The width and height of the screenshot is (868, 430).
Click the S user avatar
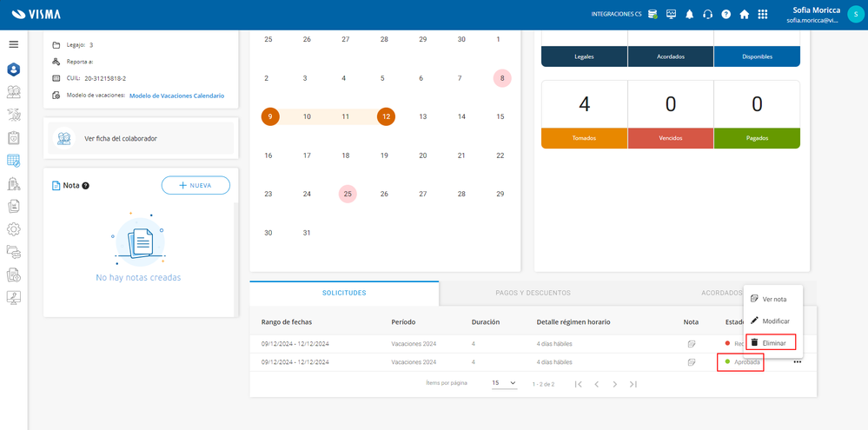click(x=855, y=15)
